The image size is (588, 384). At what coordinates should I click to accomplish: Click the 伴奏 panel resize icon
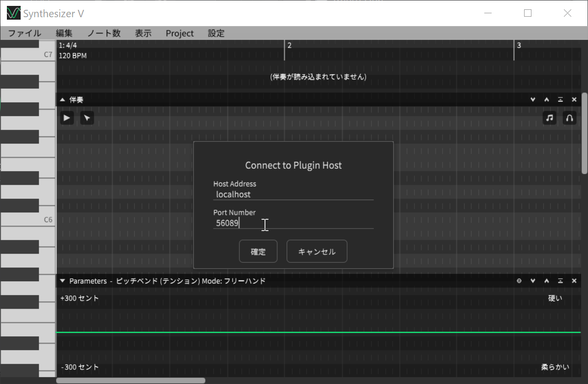tap(560, 100)
